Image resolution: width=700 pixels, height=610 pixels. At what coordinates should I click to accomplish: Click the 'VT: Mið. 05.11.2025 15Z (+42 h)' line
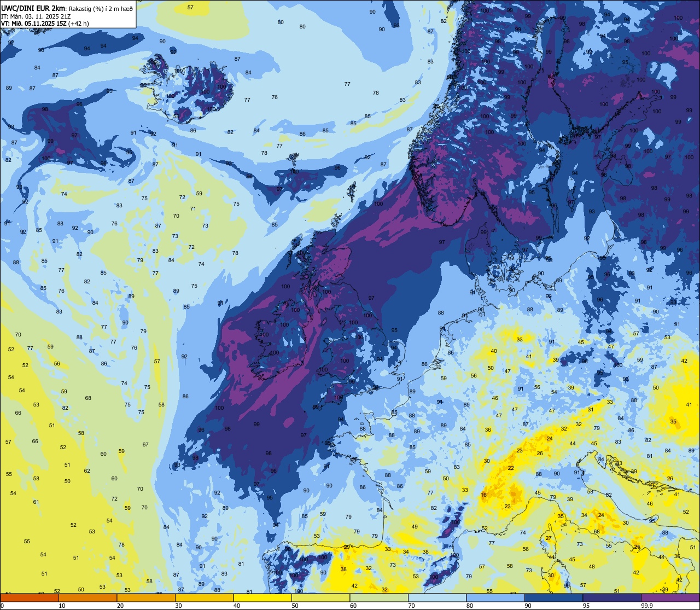45,24
